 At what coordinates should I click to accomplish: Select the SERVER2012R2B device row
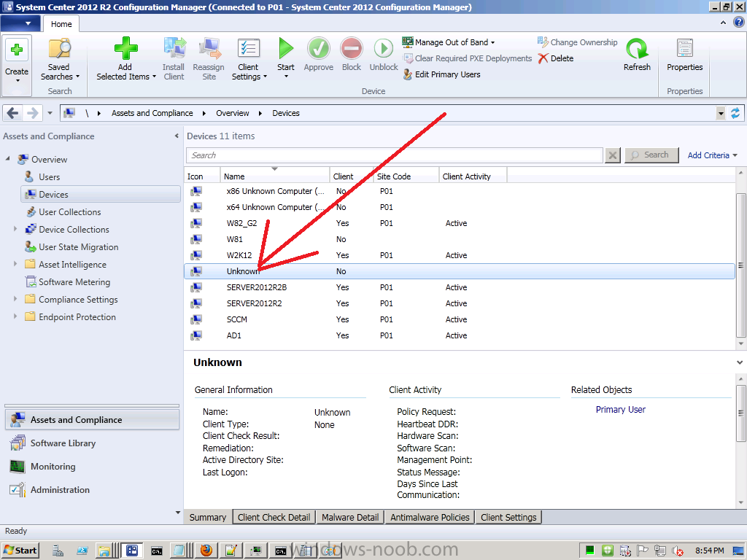(460, 287)
